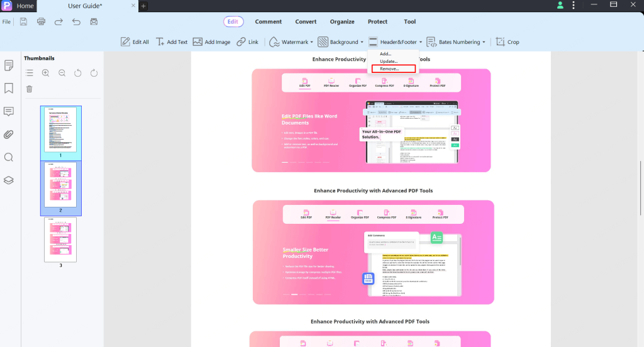This screenshot has height=347, width=644.
Task: Click 'Edit PDF Files like Word Documents' text
Action: (x=309, y=119)
